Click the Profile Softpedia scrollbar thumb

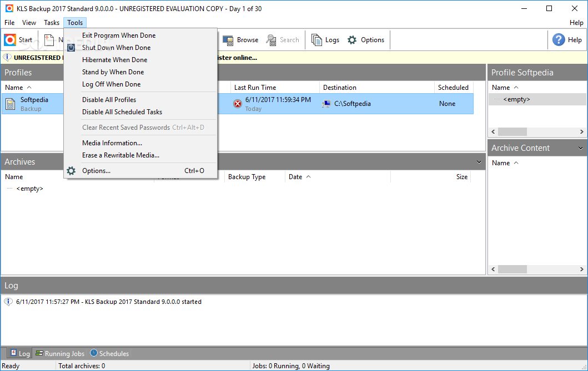(512, 132)
